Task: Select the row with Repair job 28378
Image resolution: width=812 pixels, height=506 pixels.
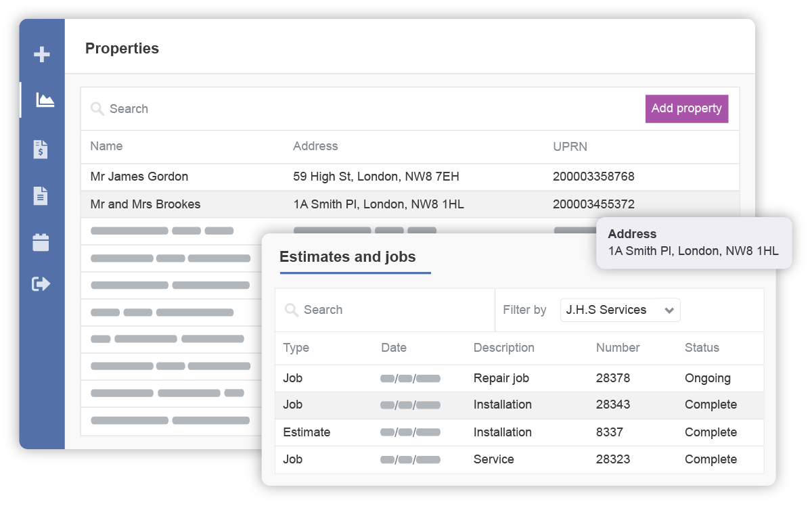Action: [x=474, y=378]
